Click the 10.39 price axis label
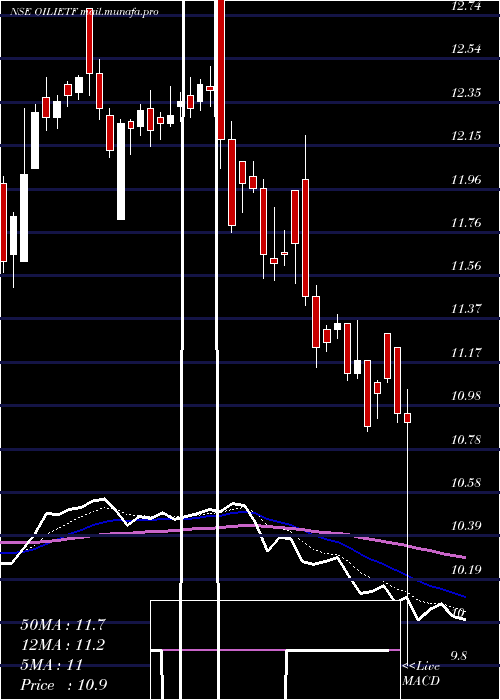 click(x=466, y=526)
